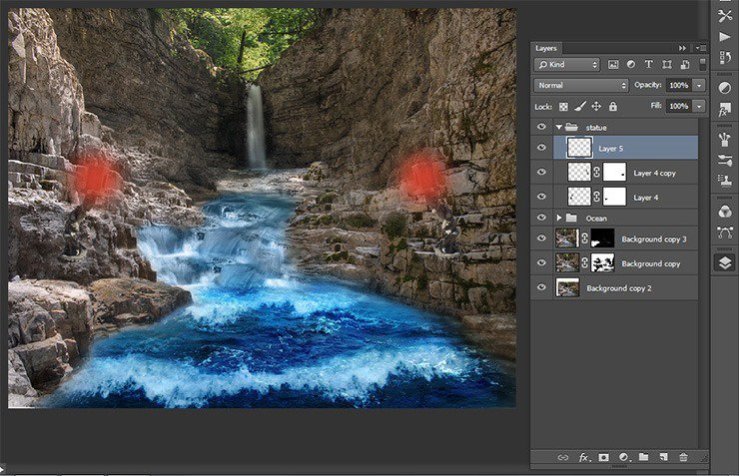739x476 pixels.
Task: Open the Kind filter dropdown
Action: pyautogui.click(x=566, y=64)
